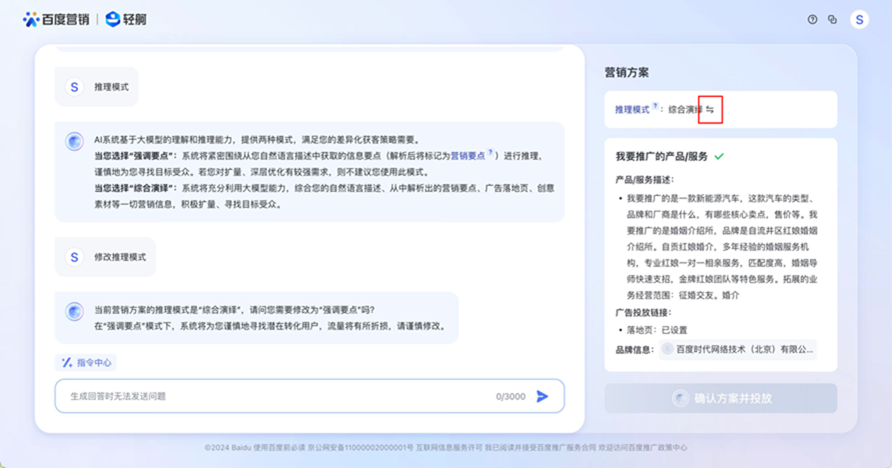Click the blue send arrow icon

542,396
